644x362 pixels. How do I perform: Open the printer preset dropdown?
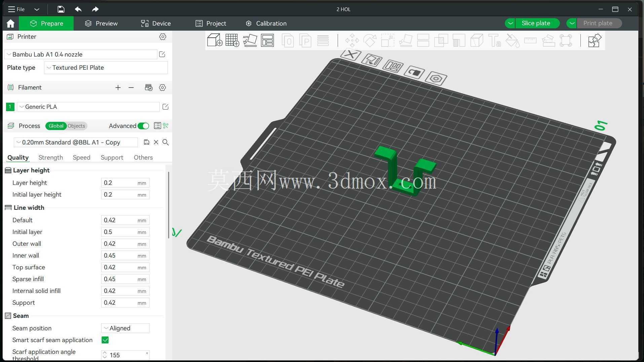click(81, 54)
